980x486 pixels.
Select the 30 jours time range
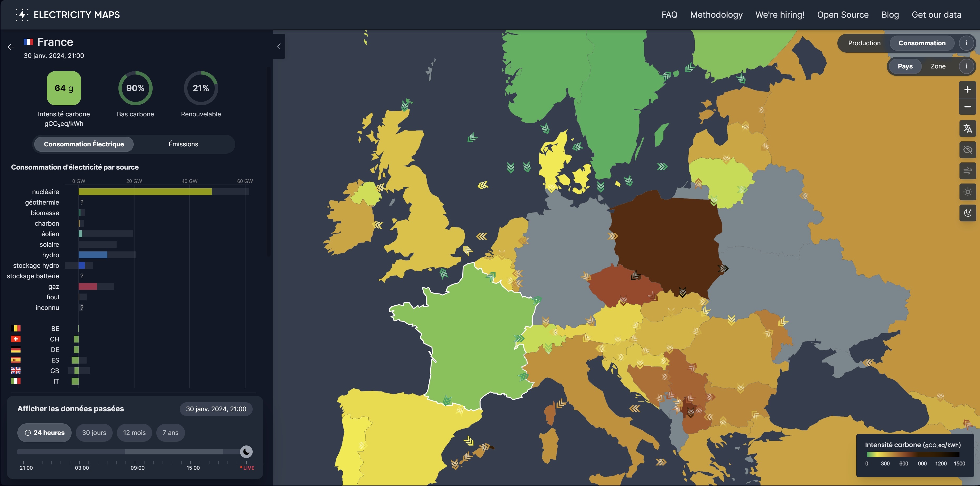[94, 433]
